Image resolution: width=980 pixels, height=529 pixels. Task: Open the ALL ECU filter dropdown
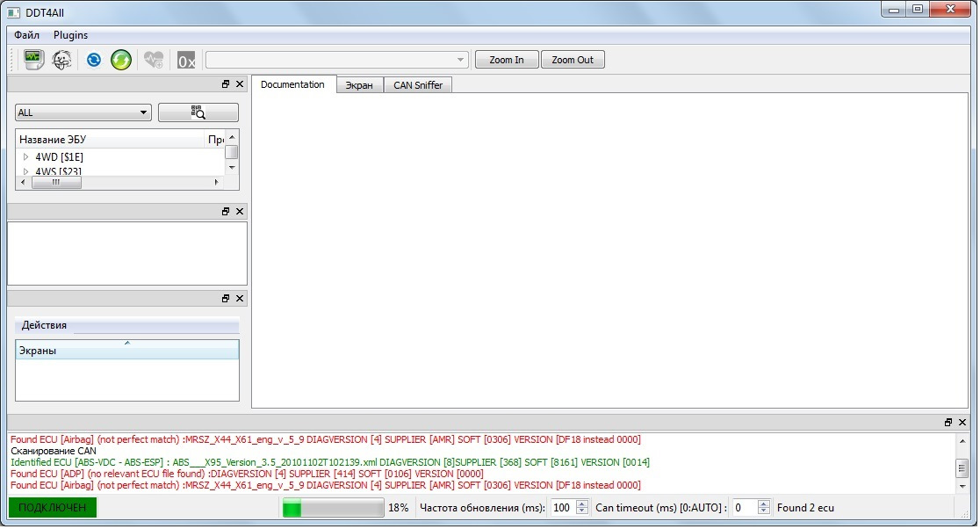(x=83, y=112)
